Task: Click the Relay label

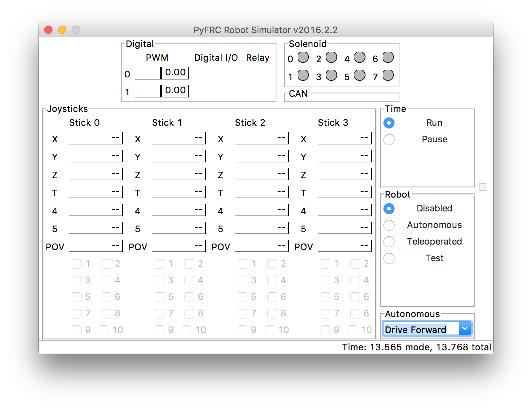Action: [x=258, y=58]
